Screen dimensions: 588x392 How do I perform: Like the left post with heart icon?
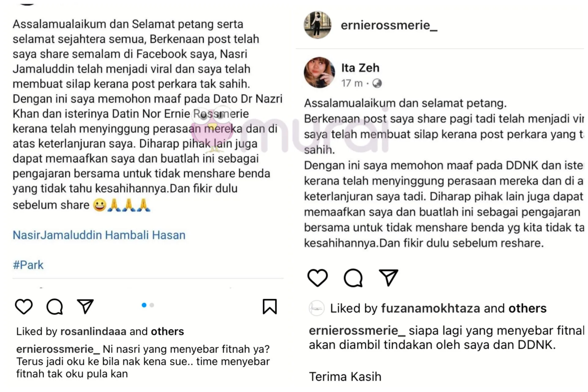pyautogui.click(x=24, y=306)
